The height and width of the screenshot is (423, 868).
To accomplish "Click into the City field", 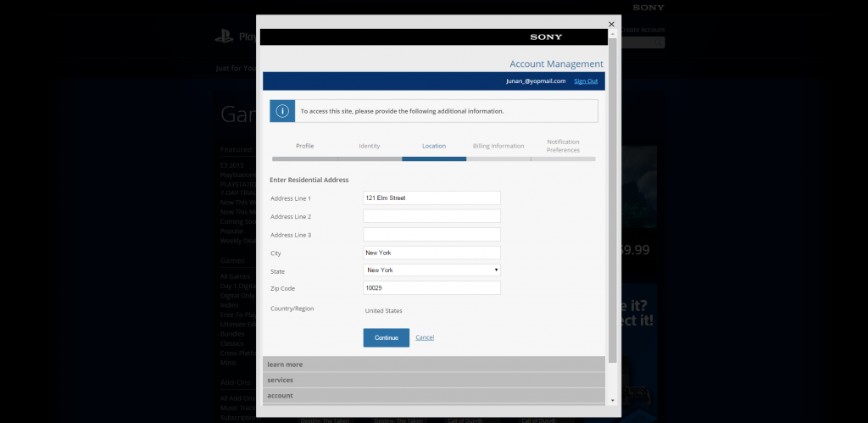I will pyautogui.click(x=431, y=253).
